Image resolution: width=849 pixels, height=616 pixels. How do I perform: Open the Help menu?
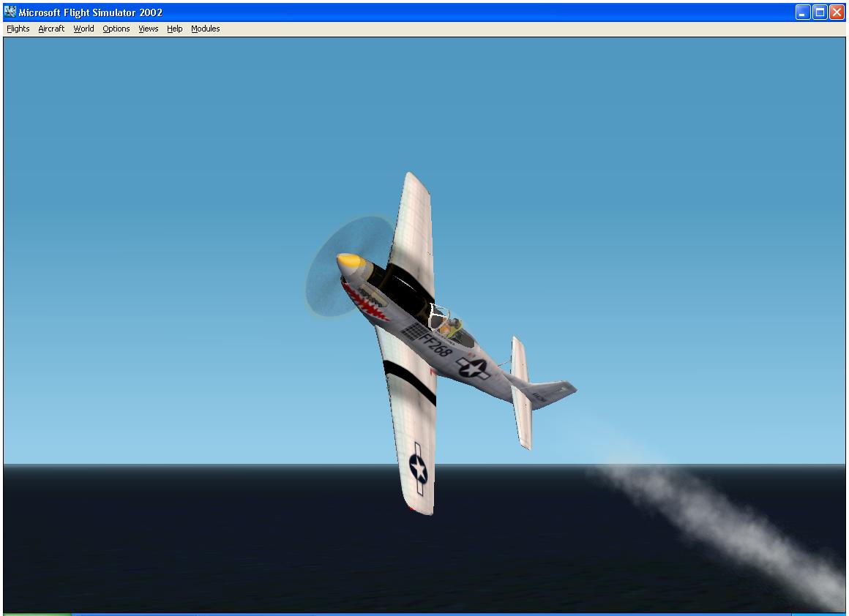(174, 29)
